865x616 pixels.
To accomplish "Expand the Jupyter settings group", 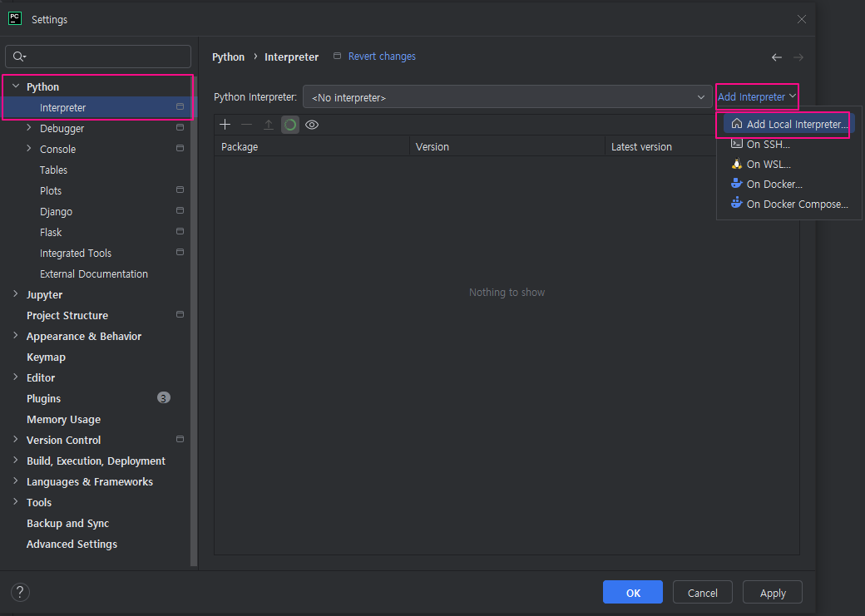I will [x=16, y=294].
